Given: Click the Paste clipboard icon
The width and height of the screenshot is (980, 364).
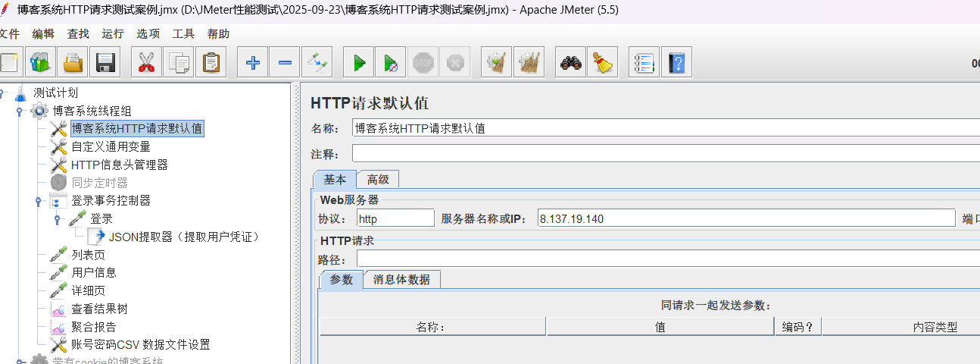Looking at the screenshot, I should [x=211, y=62].
